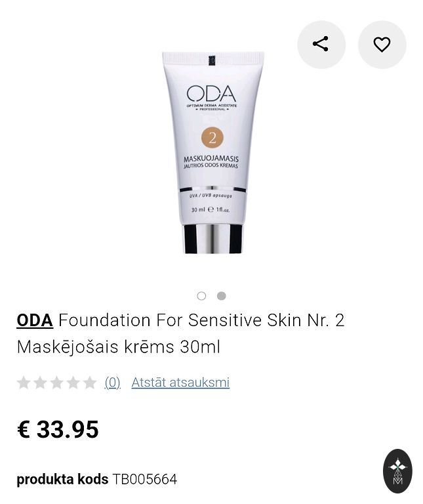Select the first image carousel dot
Image resolution: width=423 pixels, height=504 pixels.
pyautogui.click(x=201, y=296)
